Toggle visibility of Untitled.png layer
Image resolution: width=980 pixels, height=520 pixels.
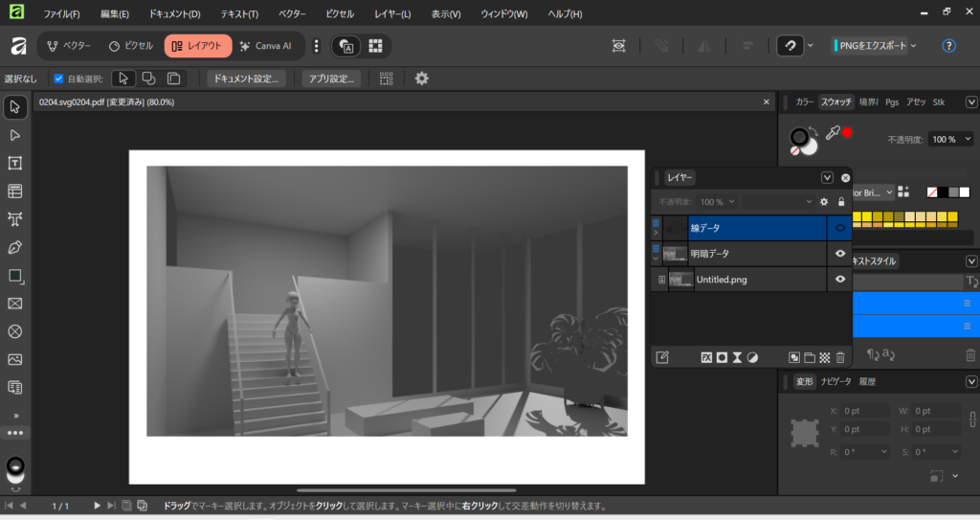(840, 280)
